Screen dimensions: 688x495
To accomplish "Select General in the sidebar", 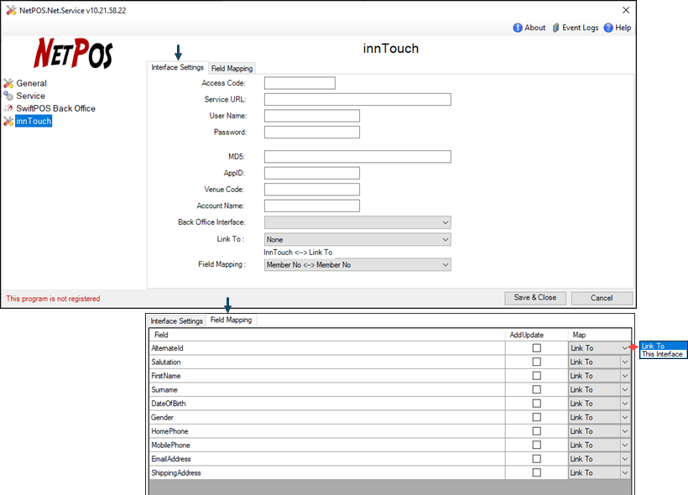I will [x=31, y=83].
